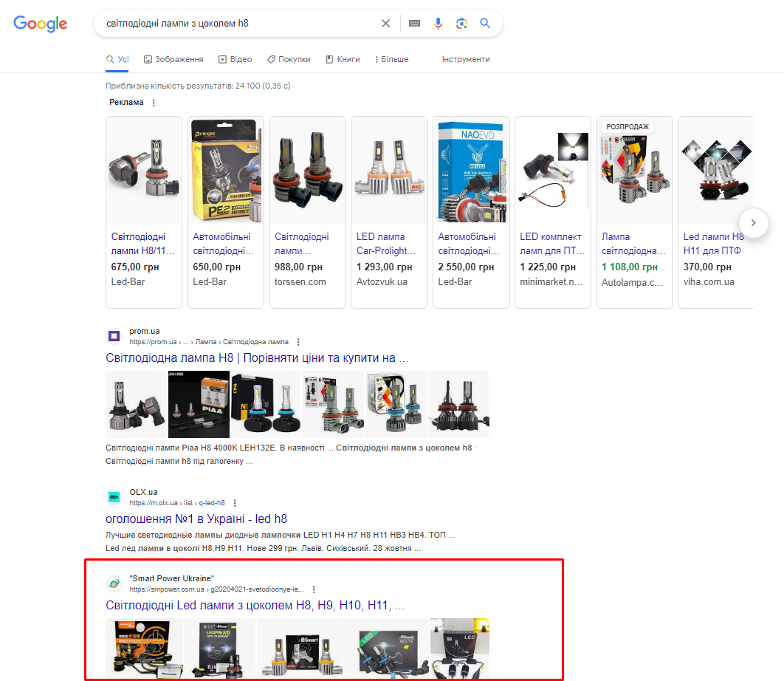Click the OLX.ua site favicon
This screenshot has width=784, height=681.
tap(114, 497)
